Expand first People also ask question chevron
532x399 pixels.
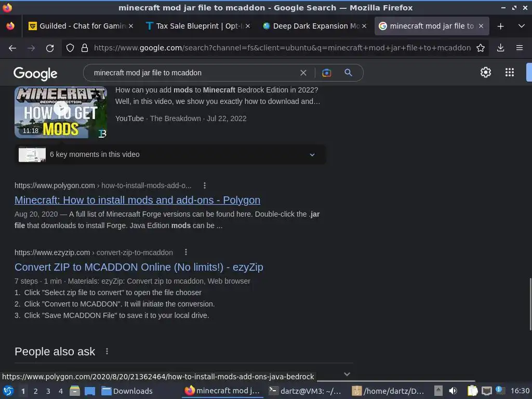point(347,374)
